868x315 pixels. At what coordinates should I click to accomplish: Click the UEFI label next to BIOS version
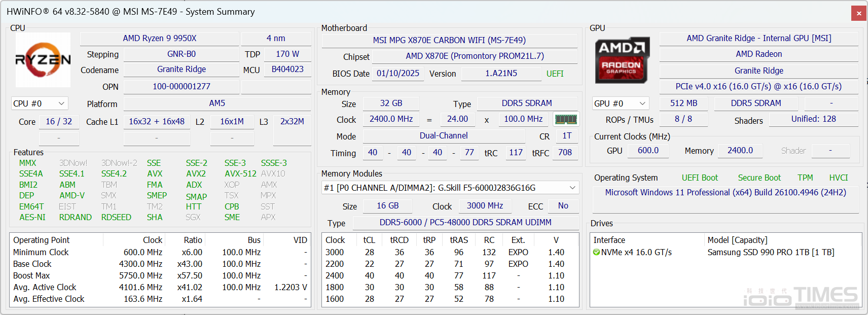(555, 74)
